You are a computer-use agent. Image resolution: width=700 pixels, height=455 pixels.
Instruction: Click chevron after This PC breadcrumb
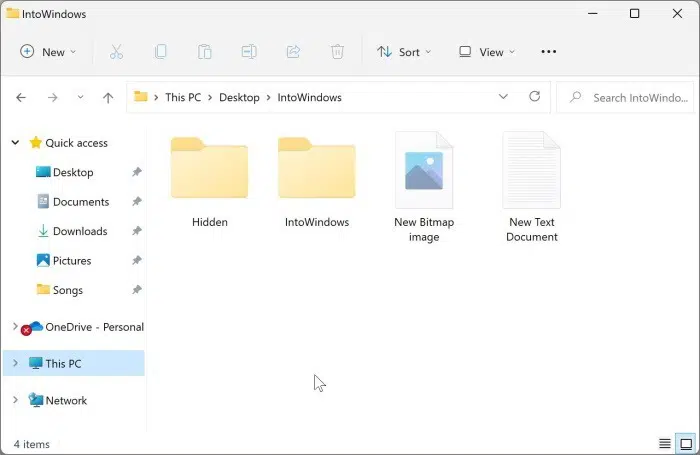coord(210,97)
